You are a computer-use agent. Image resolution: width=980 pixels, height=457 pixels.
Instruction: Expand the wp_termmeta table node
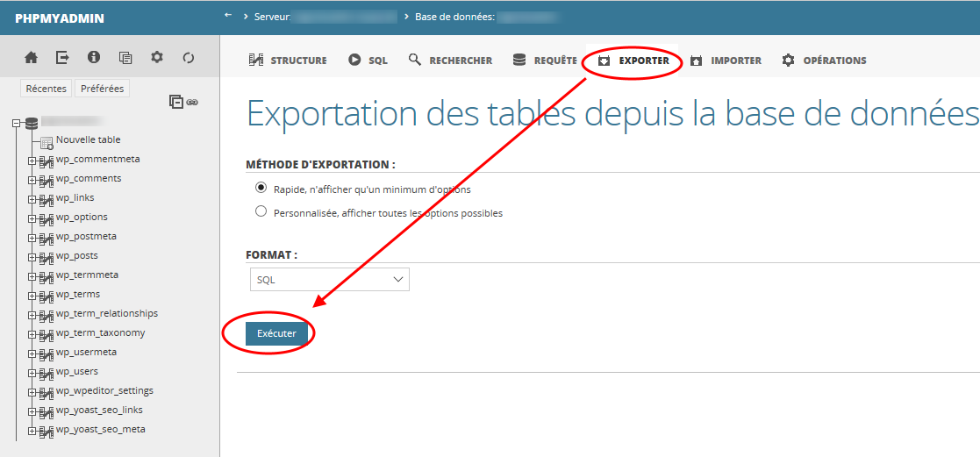[32, 278]
